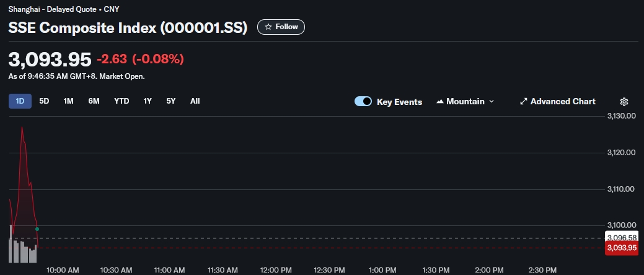Click the red price peak on the chart
This screenshot has height=275, width=644.
click(22, 128)
